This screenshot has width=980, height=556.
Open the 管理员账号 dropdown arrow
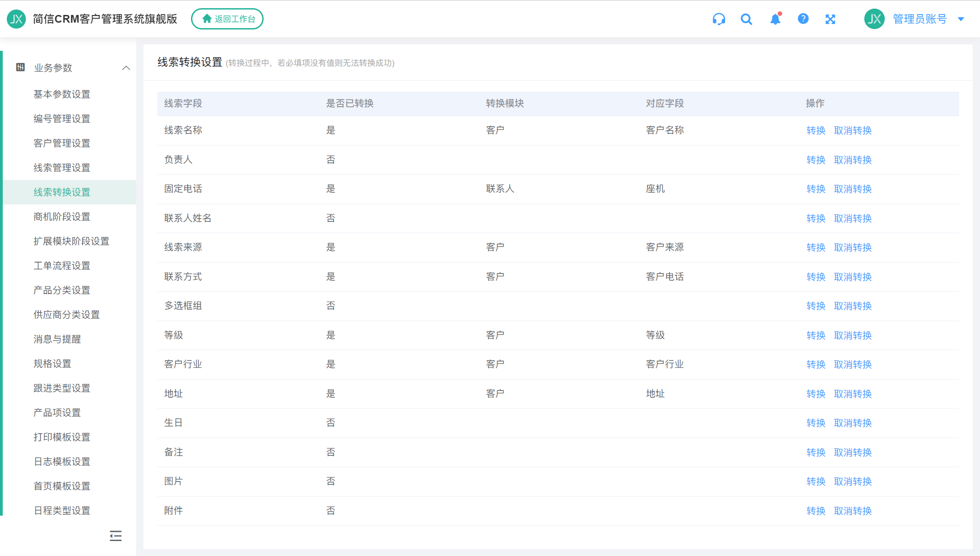pyautogui.click(x=961, y=19)
